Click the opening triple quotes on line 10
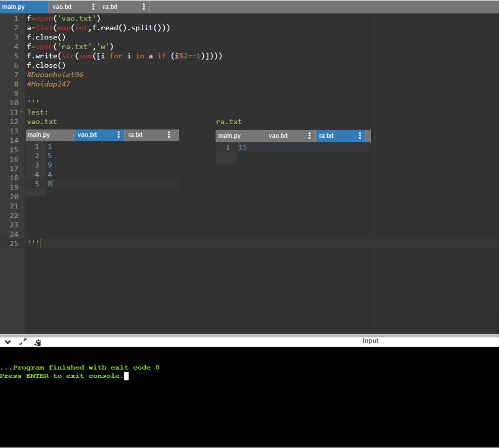This screenshot has width=499, height=448. pos(33,102)
